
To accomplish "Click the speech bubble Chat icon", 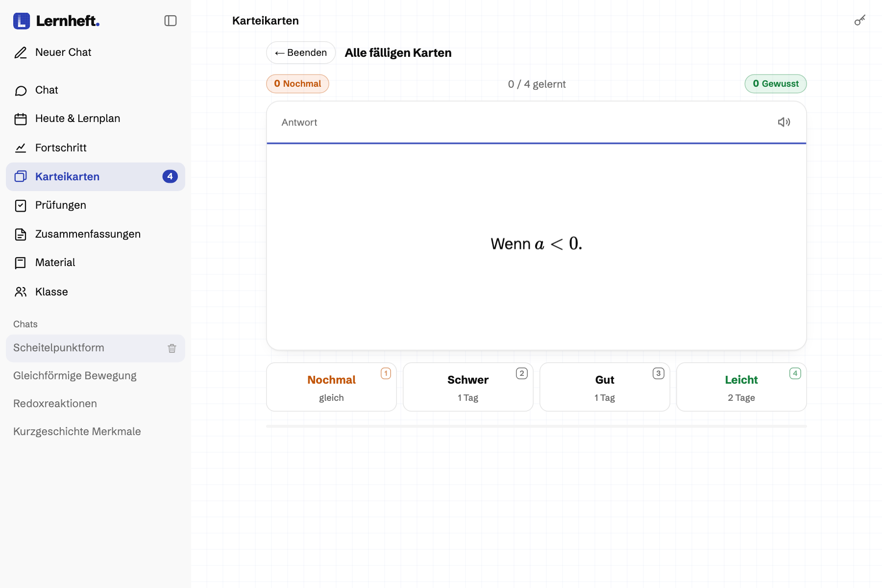I will point(21,91).
